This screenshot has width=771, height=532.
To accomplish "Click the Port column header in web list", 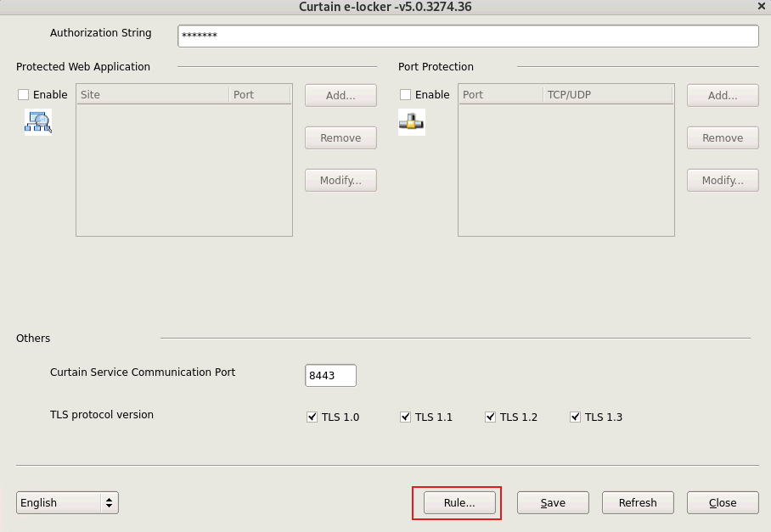I will [x=260, y=94].
